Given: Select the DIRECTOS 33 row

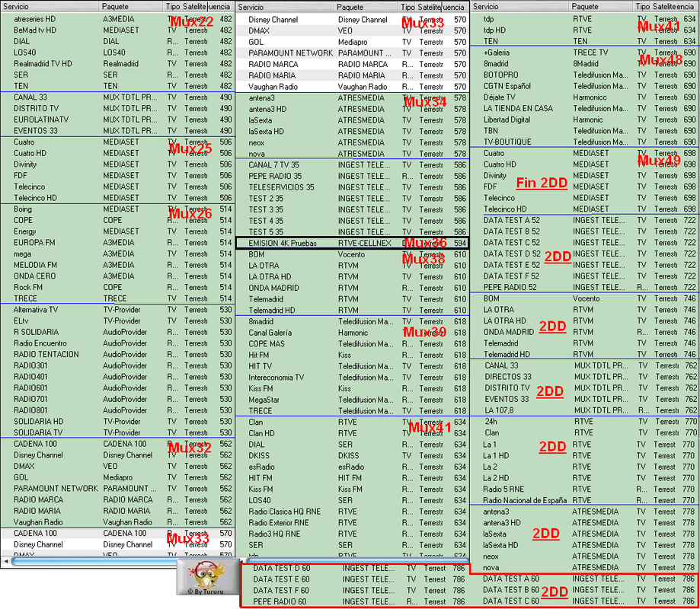Looking at the screenshot, I should point(585,377).
